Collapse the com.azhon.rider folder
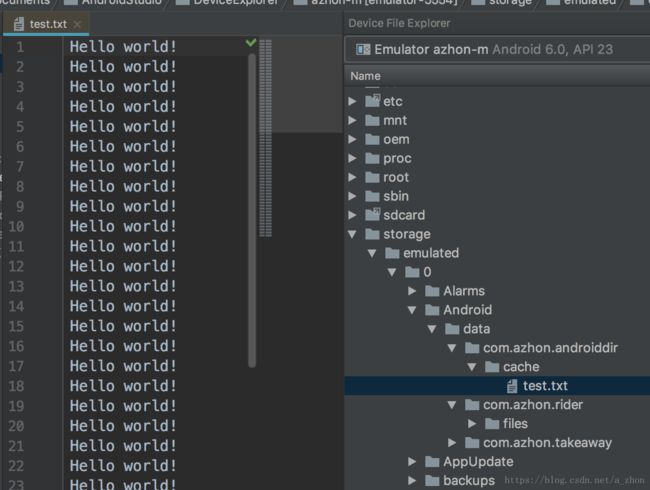650x490 pixels. (452, 405)
